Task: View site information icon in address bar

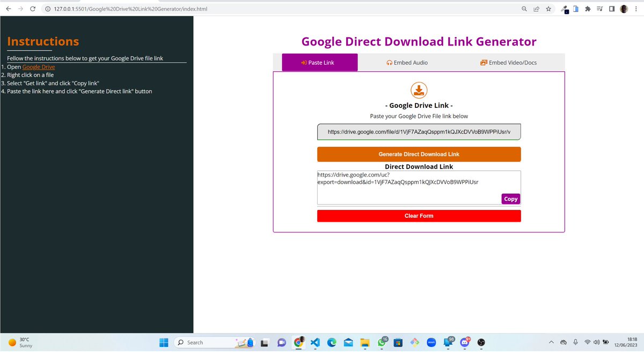Action: pos(48,9)
